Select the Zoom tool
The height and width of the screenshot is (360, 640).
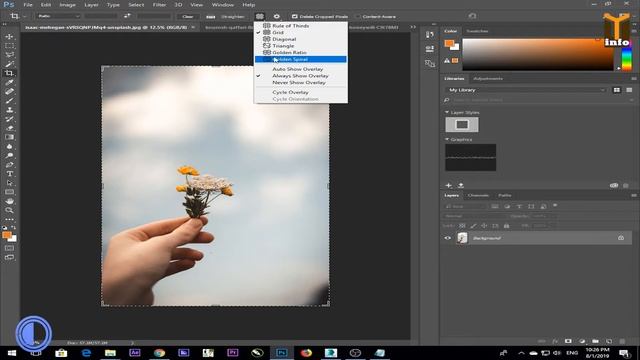9,210
